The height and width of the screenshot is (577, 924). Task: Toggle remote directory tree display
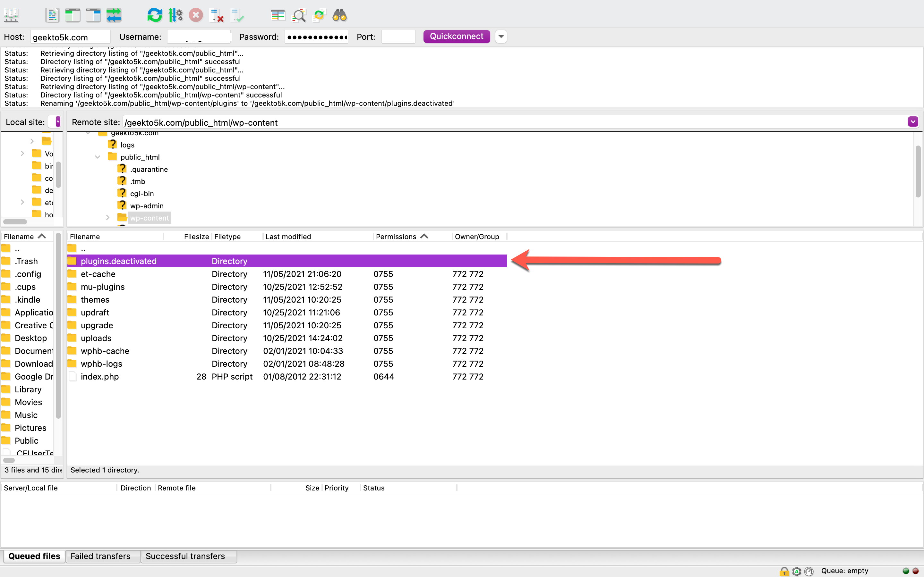[x=93, y=15]
